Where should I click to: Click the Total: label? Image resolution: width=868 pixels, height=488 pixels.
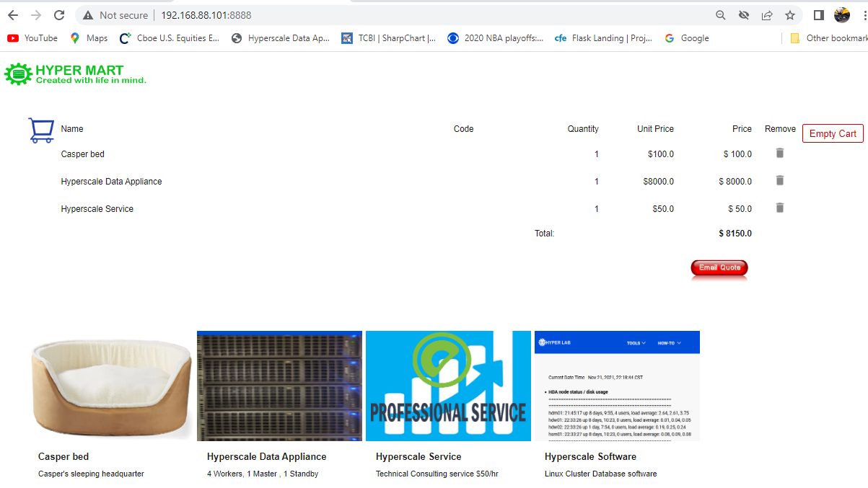544,234
